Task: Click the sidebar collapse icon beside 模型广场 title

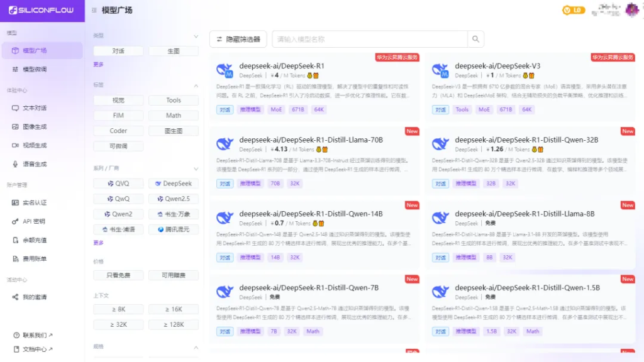Action: point(94,10)
